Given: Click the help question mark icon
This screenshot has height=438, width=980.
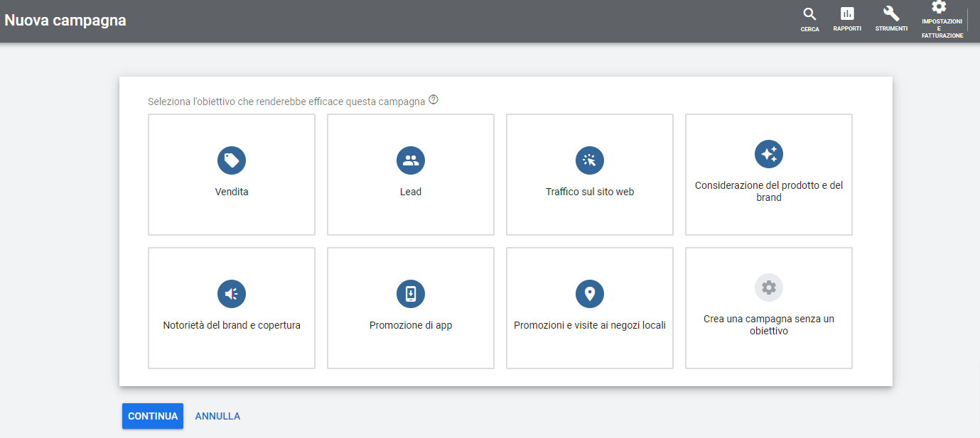Looking at the screenshot, I should point(434,100).
